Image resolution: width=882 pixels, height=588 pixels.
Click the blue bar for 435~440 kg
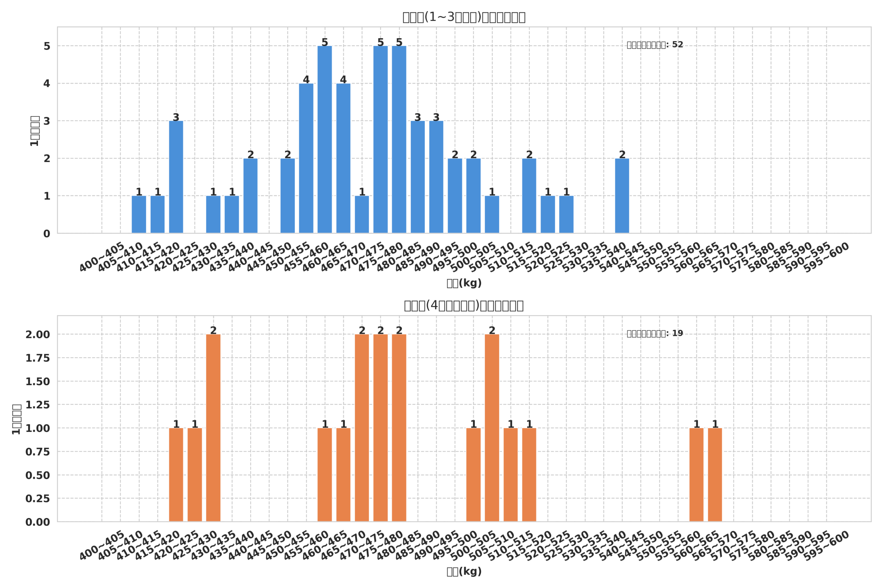tap(232, 215)
